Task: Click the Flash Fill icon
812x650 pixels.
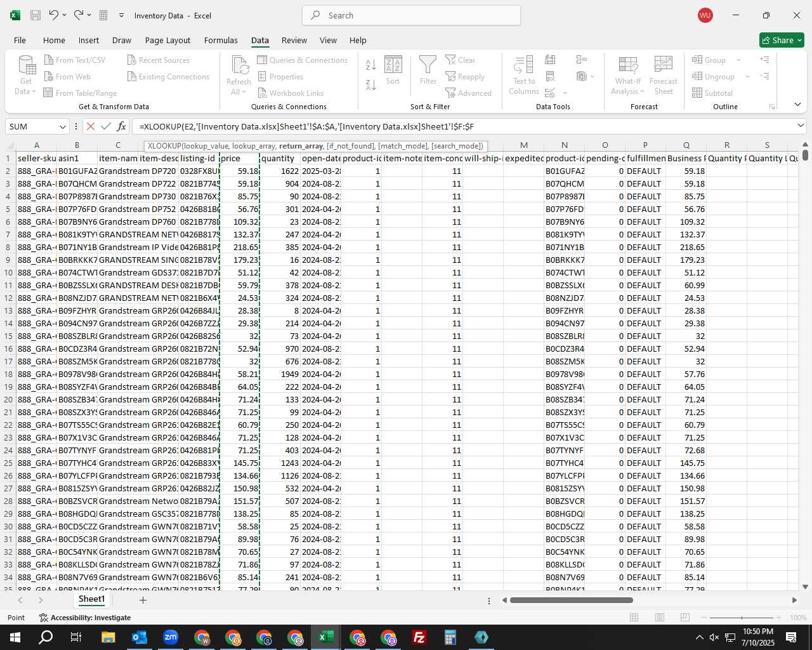Action: coord(550,60)
